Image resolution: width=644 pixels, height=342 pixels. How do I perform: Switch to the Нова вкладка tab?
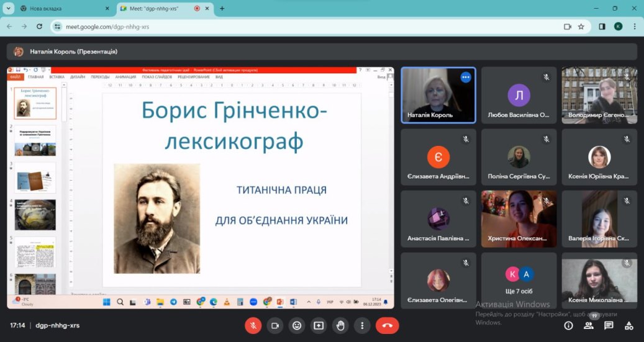pyautogui.click(x=64, y=8)
